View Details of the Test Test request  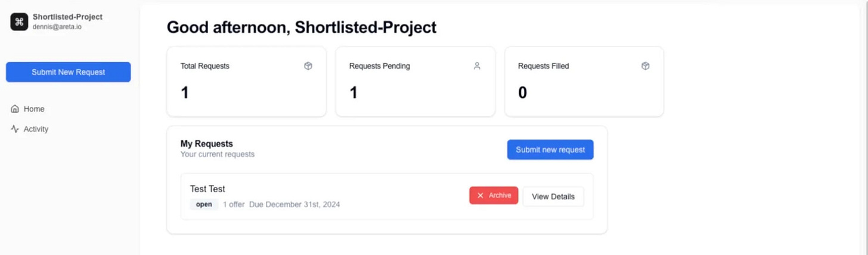pyautogui.click(x=553, y=196)
